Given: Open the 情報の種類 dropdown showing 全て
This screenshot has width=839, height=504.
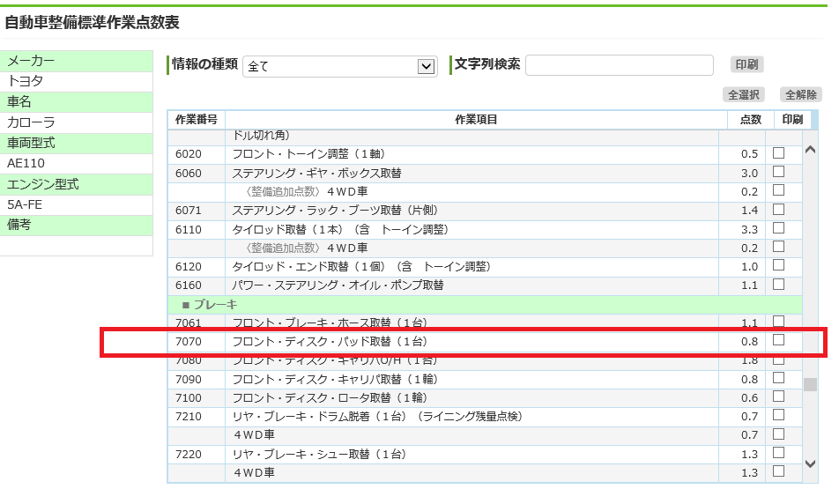Looking at the screenshot, I should tap(340, 66).
